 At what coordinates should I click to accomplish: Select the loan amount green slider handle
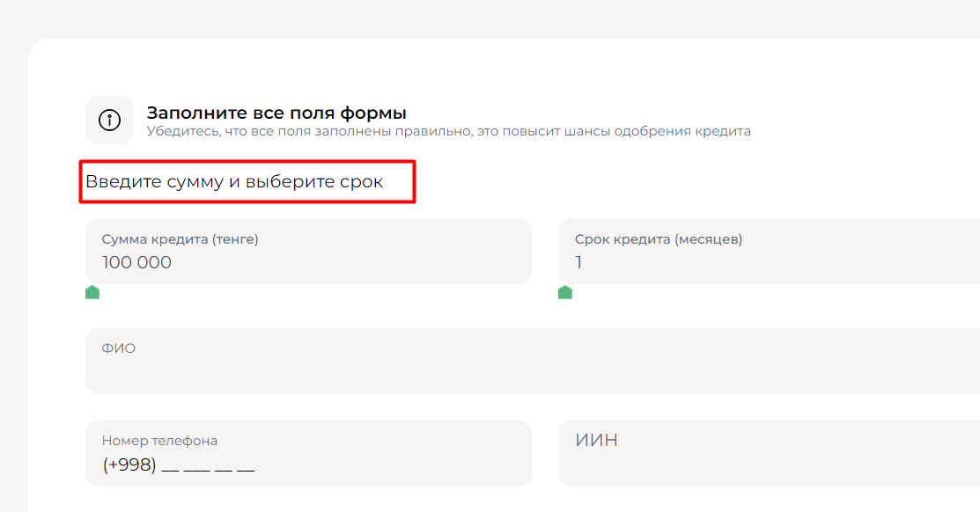point(92,292)
